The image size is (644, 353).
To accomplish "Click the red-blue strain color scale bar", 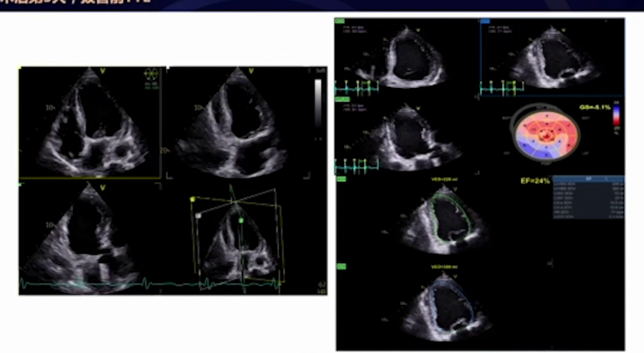I will tap(615, 119).
